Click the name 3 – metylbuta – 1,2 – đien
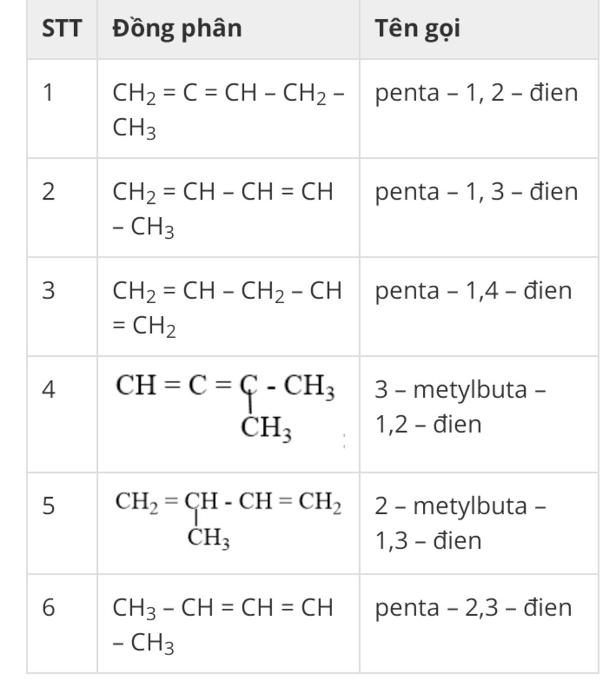This screenshot has width=616, height=687. pyautogui.click(x=460, y=407)
